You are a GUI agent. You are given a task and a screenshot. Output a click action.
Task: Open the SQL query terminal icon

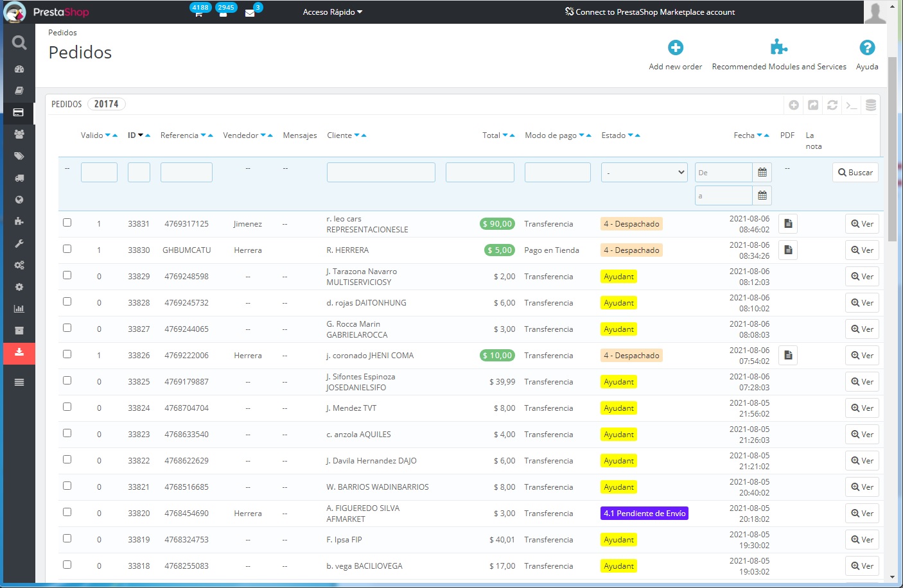pos(852,105)
